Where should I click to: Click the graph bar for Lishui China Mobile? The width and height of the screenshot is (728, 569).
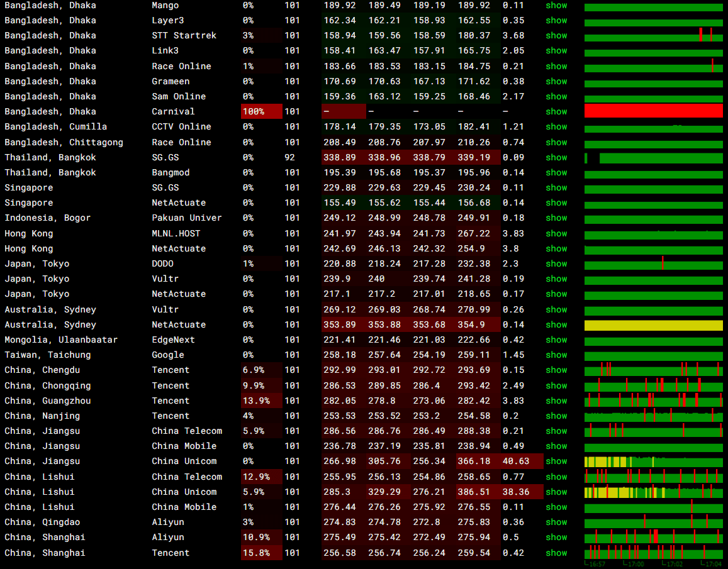tap(653, 507)
